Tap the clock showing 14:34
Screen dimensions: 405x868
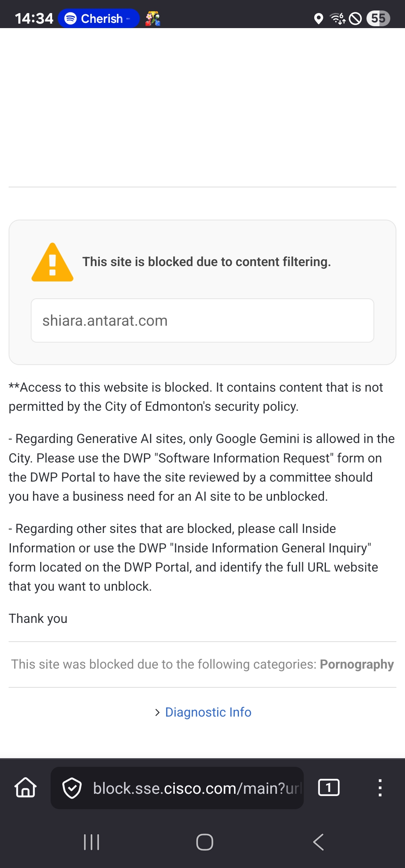coord(34,18)
